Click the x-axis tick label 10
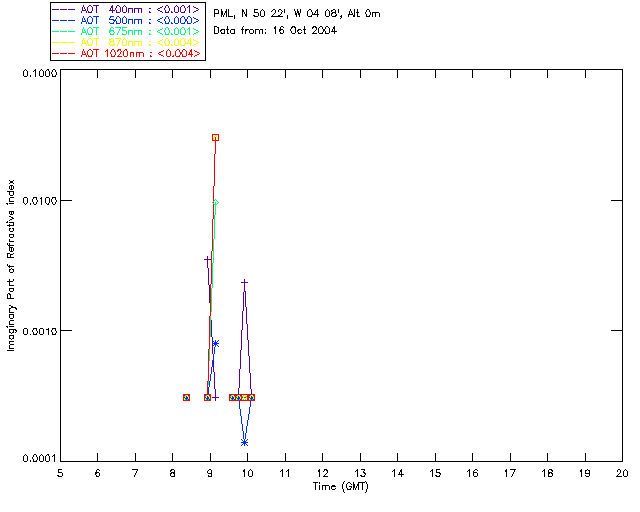This screenshot has height=512, width=640. pyautogui.click(x=247, y=473)
